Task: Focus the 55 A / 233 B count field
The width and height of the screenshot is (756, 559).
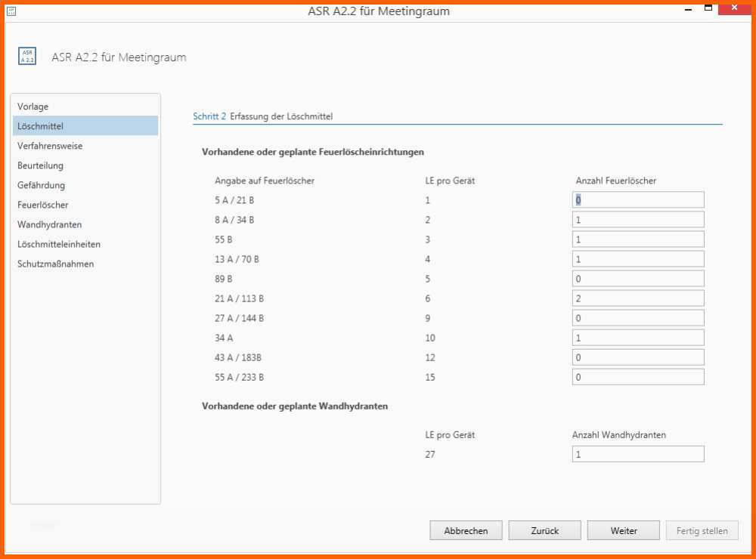Action: click(638, 378)
